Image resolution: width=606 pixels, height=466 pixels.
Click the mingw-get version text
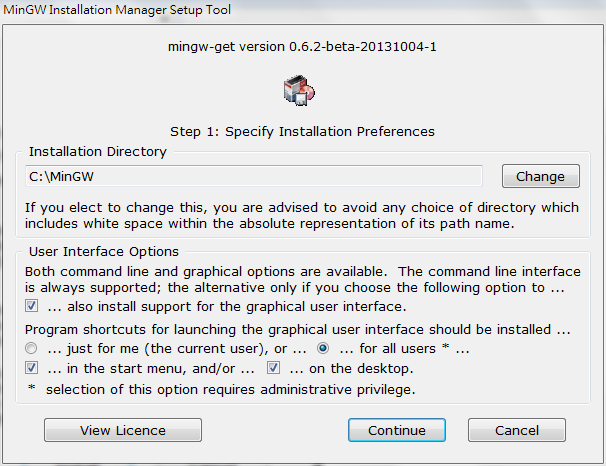(302, 47)
